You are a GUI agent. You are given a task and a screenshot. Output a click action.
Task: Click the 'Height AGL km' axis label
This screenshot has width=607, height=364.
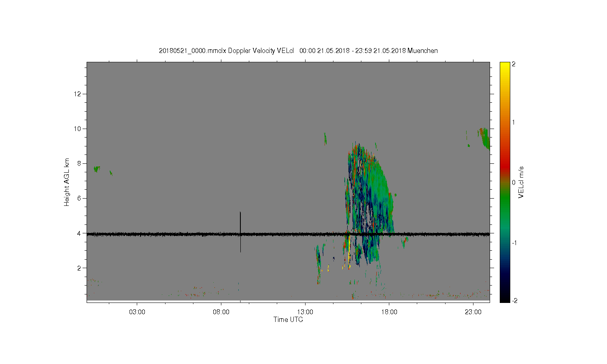[67, 182]
